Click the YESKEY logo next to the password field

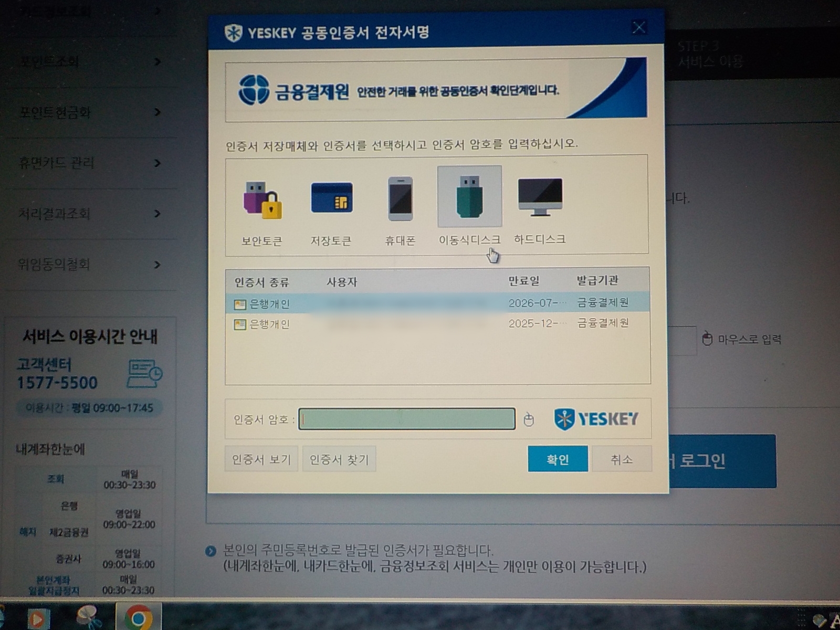tap(596, 419)
